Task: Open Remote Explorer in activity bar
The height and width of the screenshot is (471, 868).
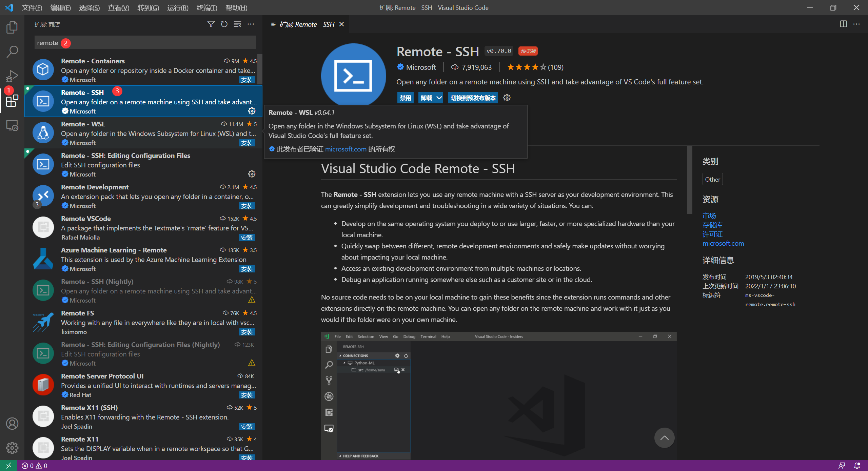Action: click(12, 125)
